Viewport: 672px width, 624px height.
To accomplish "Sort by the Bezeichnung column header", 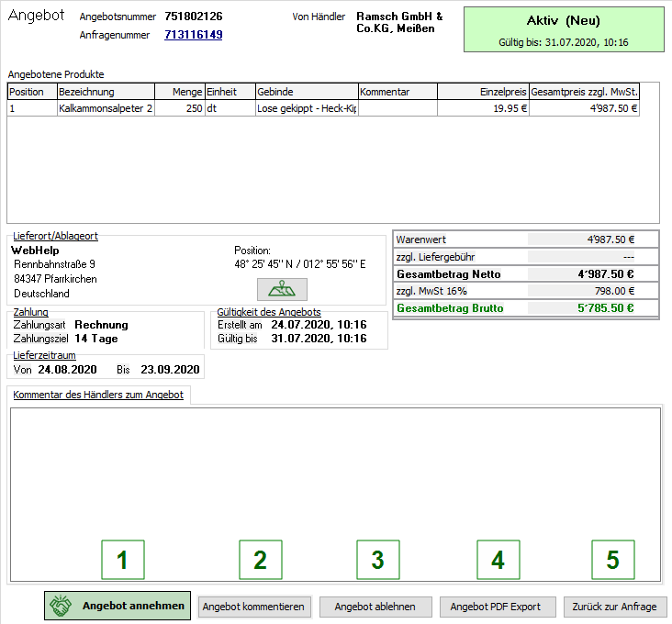I will 106,92.
